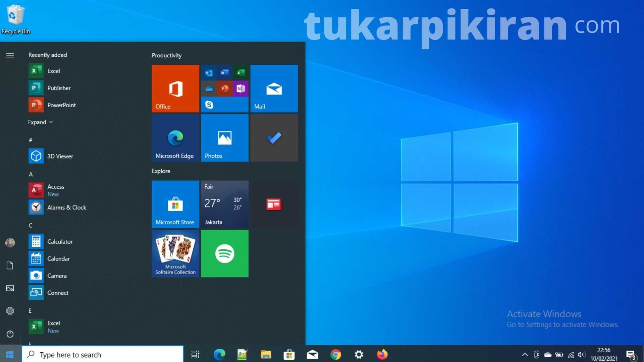Open the Microsoft Store tile
This screenshot has width=644, height=362.
click(175, 204)
